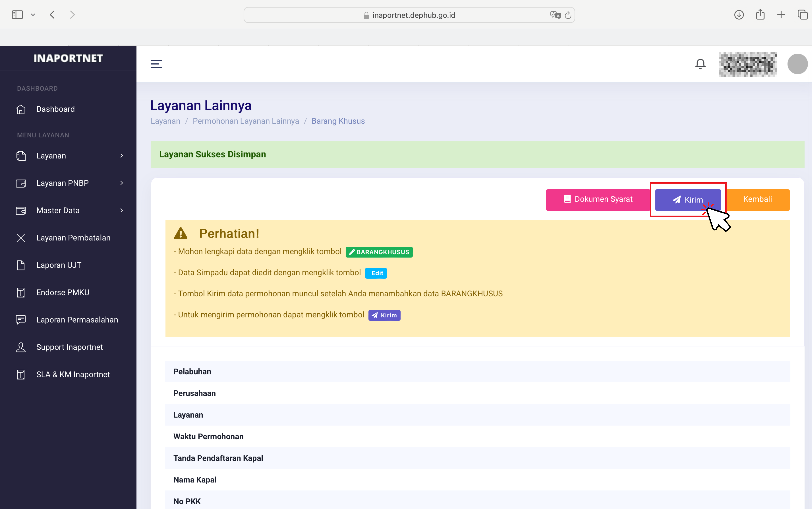This screenshot has width=812, height=509.
Task: Click Permohonan Layanan Lainnya breadcrumb link
Action: 246,121
